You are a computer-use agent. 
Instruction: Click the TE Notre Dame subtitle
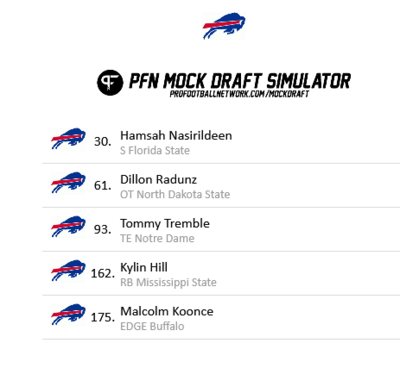tap(157, 239)
